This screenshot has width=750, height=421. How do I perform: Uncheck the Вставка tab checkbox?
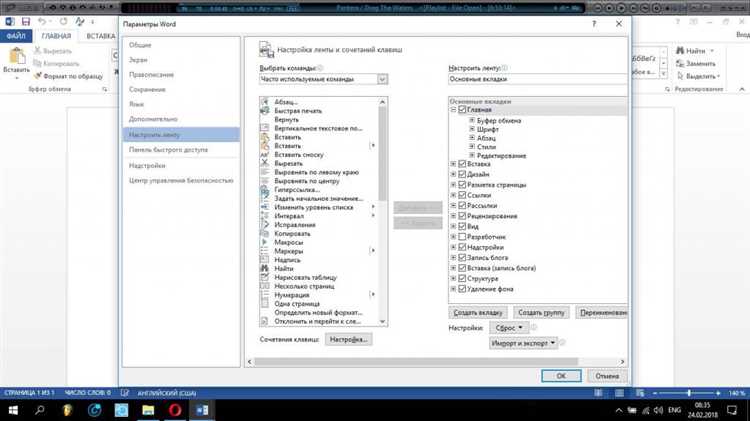coord(462,164)
